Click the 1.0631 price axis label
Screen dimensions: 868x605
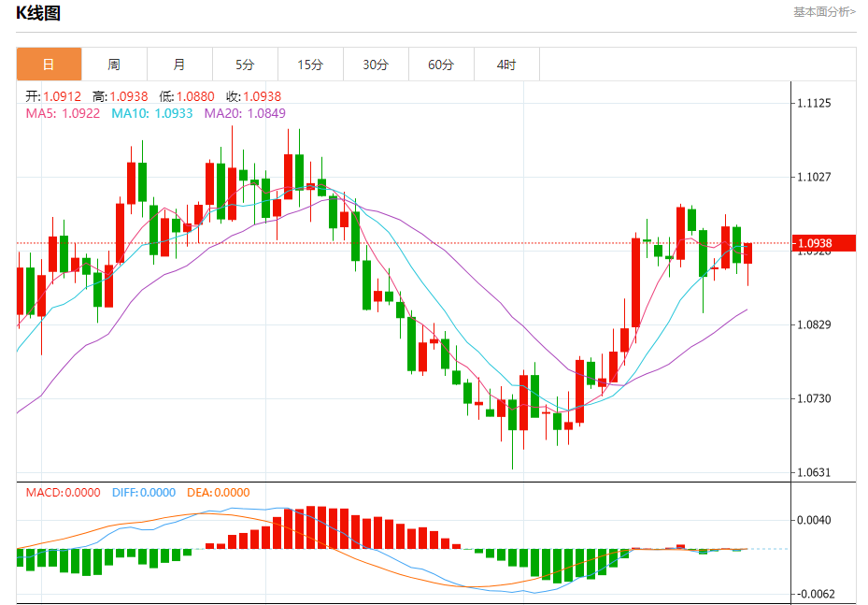click(814, 472)
